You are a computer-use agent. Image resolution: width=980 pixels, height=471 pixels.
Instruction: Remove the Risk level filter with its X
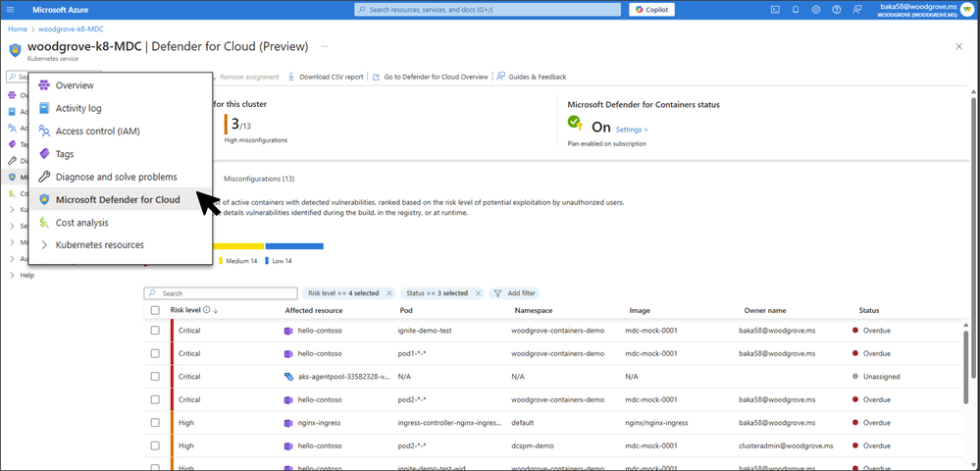click(388, 293)
